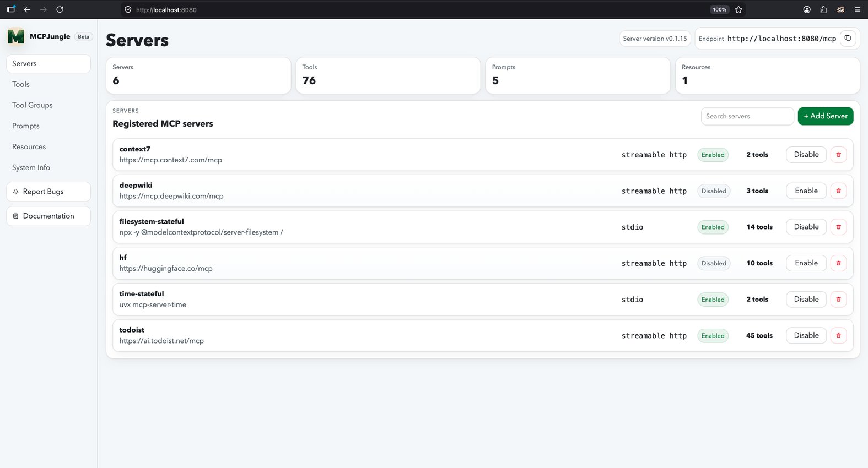Click the endpoint http://localhost:8080/mcp text
Viewport: 868px width, 468px height.
click(x=781, y=39)
